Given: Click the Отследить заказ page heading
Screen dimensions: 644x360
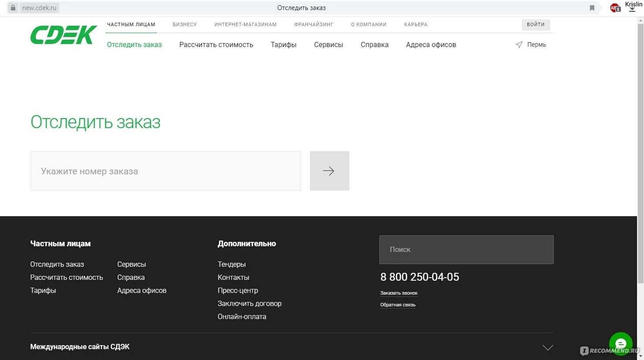Looking at the screenshot, I should (95, 122).
